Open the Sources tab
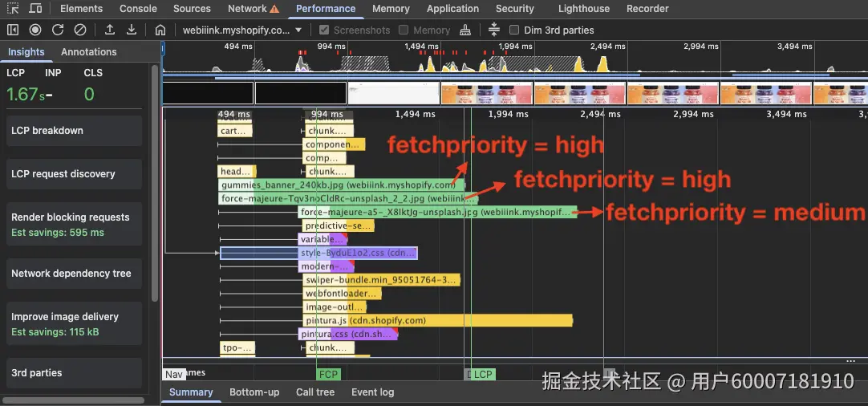This screenshot has height=406, width=868. coord(192,8)
